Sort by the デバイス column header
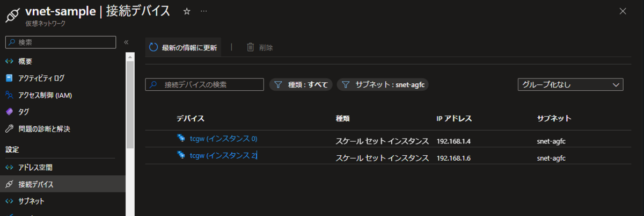 pyautogui.click(x=190, y=118)
